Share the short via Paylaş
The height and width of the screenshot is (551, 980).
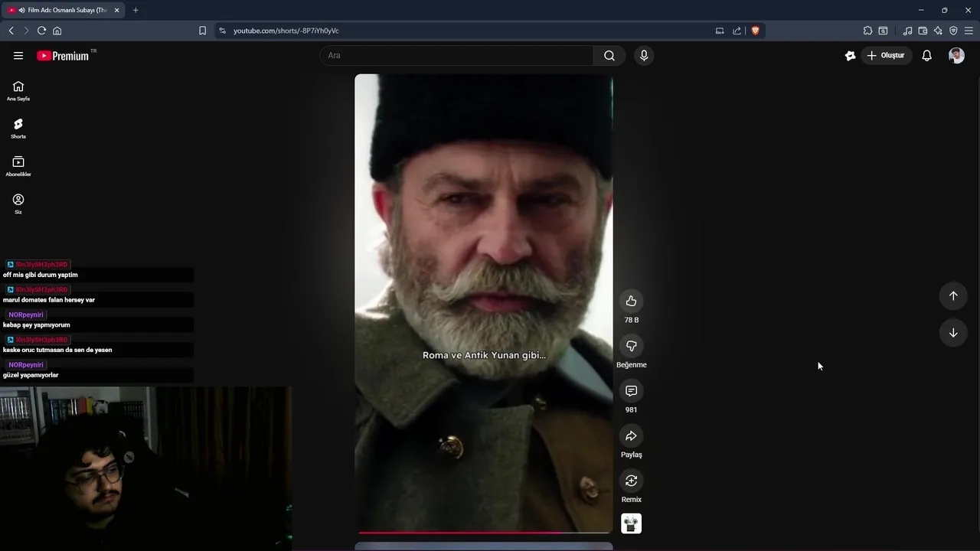pos(631,435)
